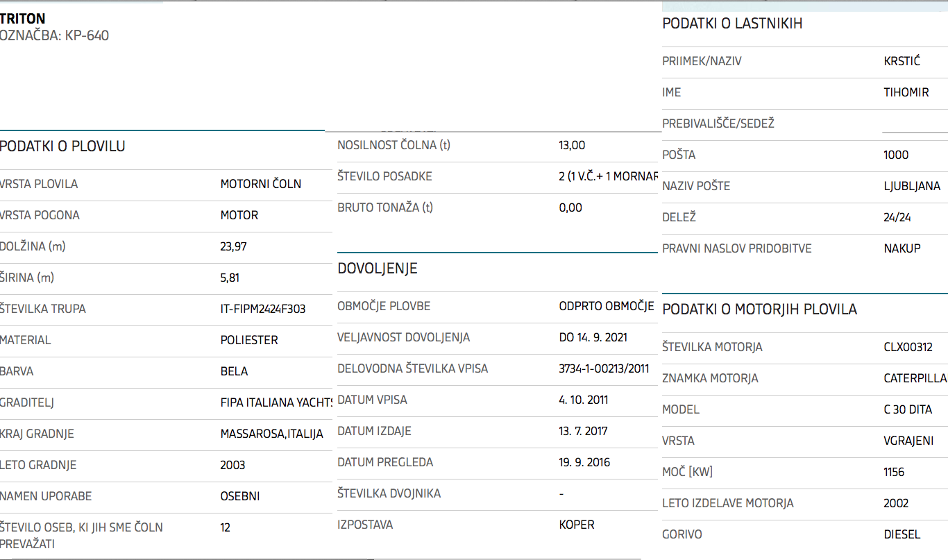
Task: Click the inspection date 19. 9. 2016
Action: pos(585,462)
